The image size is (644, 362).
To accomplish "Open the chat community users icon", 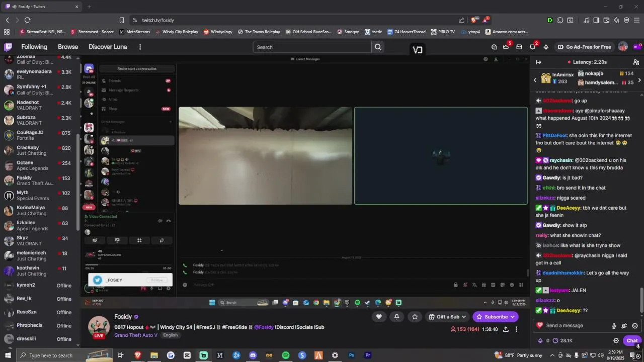I will (x=636, y=62).
